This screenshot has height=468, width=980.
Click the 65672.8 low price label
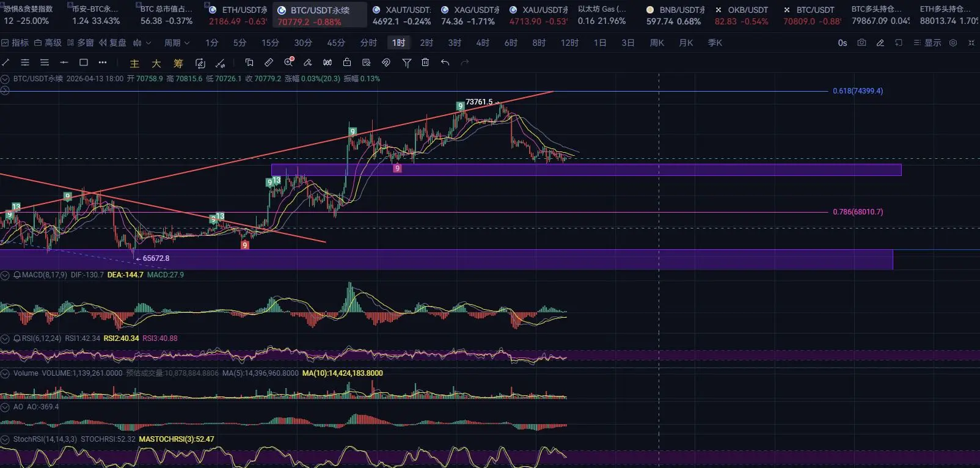tap(156, 258)
